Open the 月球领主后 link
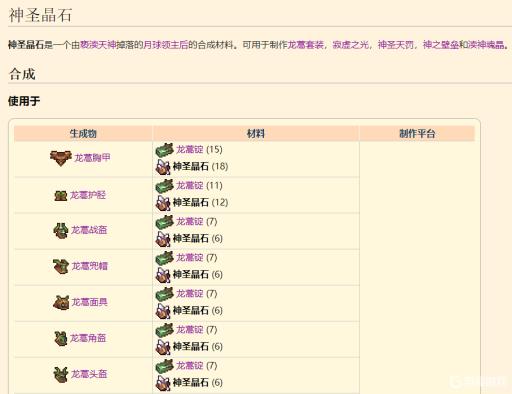The width and height of the screenshot is (512, 394). 166,45
